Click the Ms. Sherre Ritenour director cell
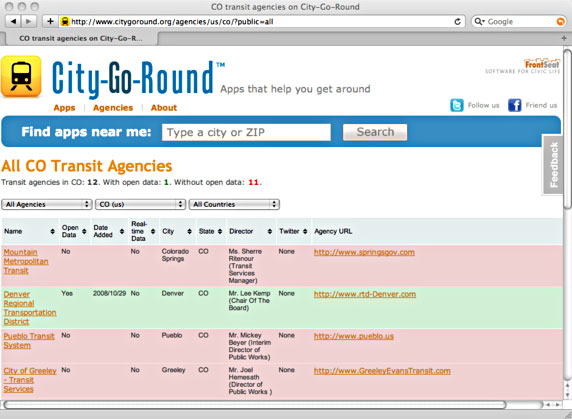The height and width of the screenshot is (419, 572). pyautogui.click(x=245, y=266)
